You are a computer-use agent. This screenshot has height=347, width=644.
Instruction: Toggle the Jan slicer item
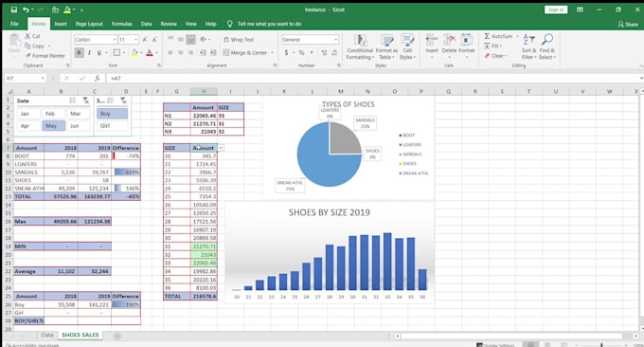[x=28, y=114]
